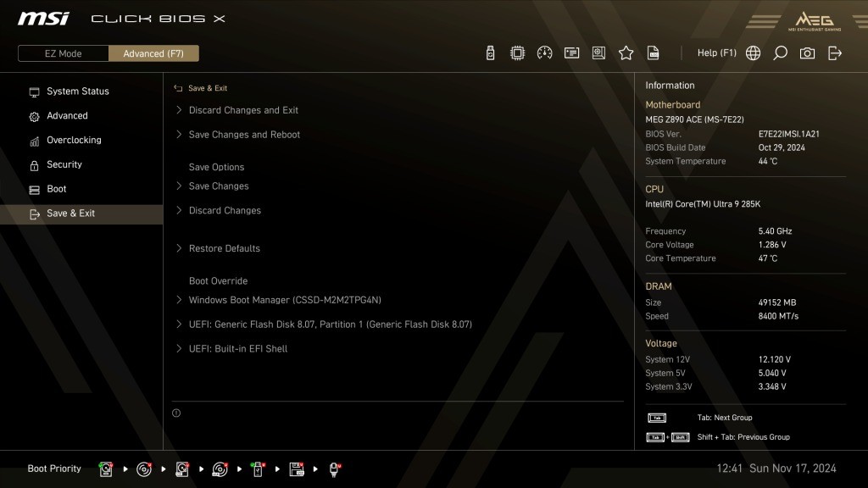This screenshot has width=868, height=488.
Task: Open the Boot settings menu
Action: tap(81, 189)
